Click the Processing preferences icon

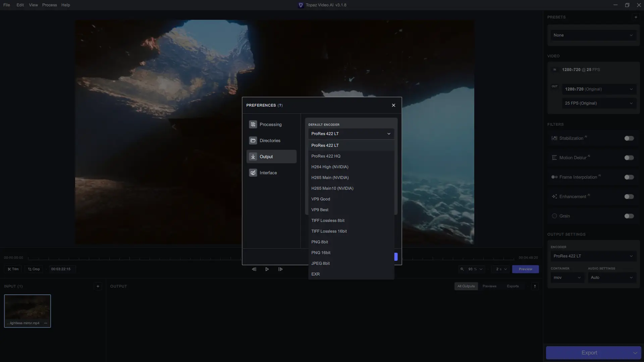tap(253, 124)
